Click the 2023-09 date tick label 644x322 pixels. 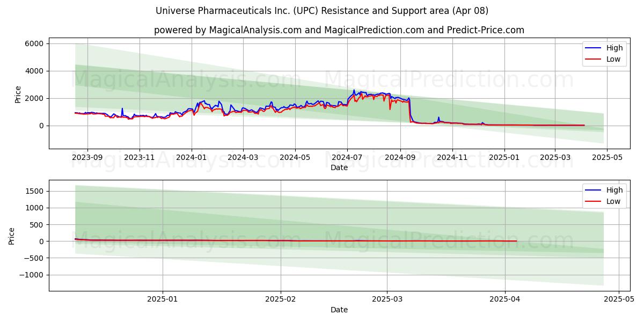(87, 158)
